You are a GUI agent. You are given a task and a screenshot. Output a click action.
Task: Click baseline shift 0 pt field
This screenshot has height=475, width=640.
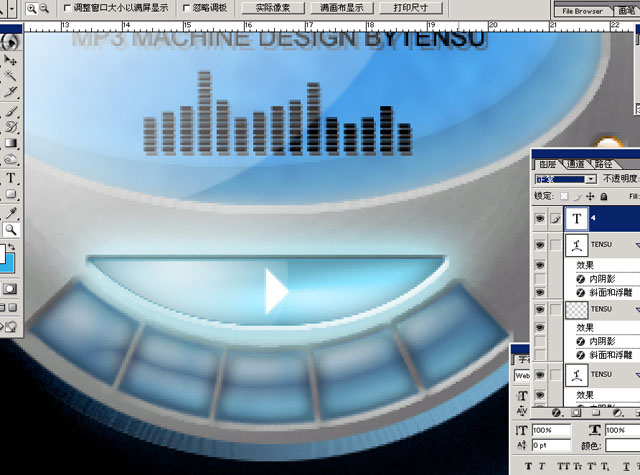551,445
